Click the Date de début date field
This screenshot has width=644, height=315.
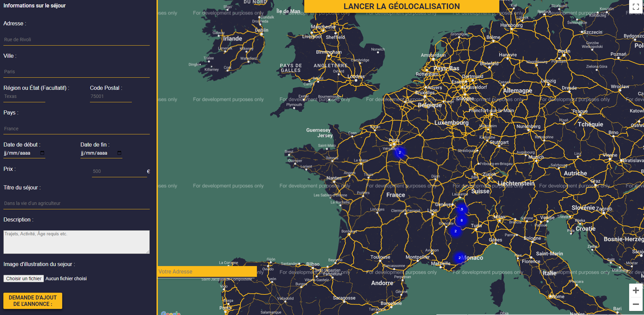pyautogui.click(x=24, y=153)
